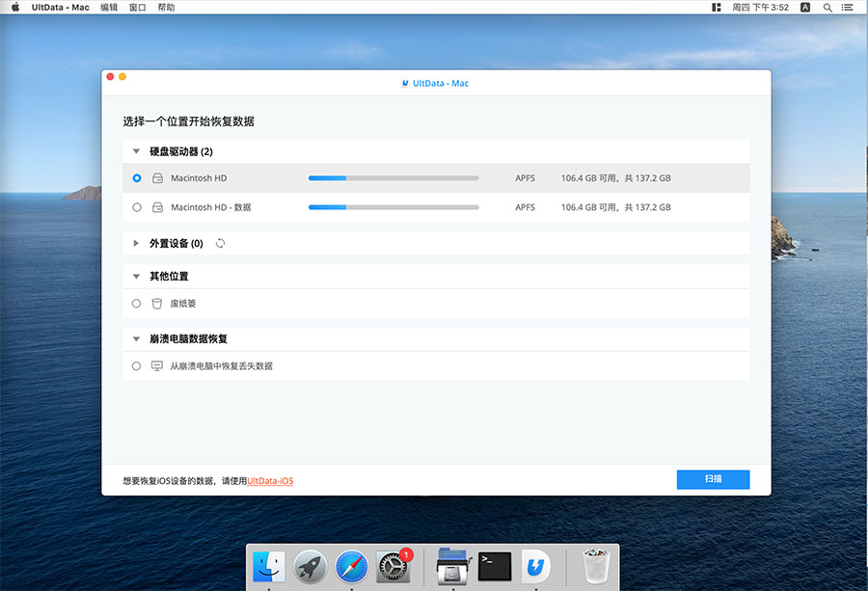Image resolution: width=868 pixels, height=591 pixels.
Task: Click Macintosh HD storage usage bar
Action: tap(393, 178)
